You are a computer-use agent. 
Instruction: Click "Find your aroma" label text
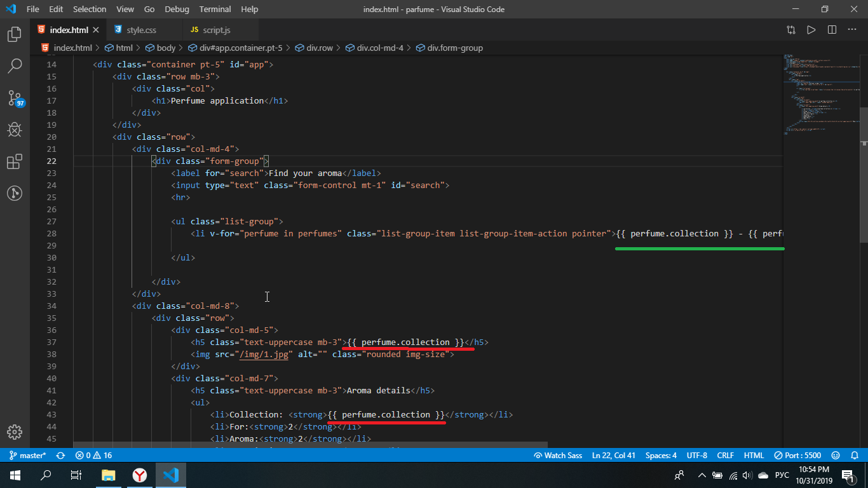(305, 173)
